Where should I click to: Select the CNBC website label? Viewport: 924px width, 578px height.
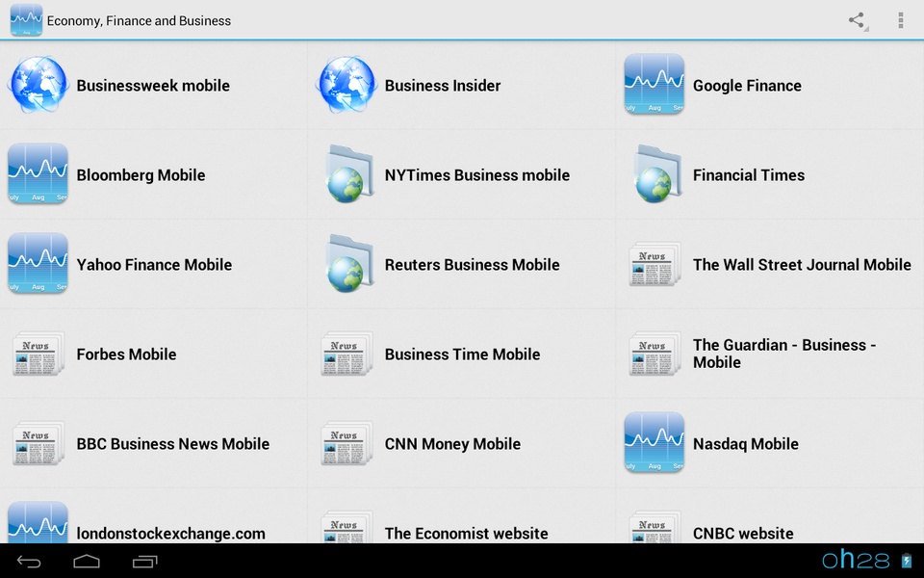pos(743,533)
